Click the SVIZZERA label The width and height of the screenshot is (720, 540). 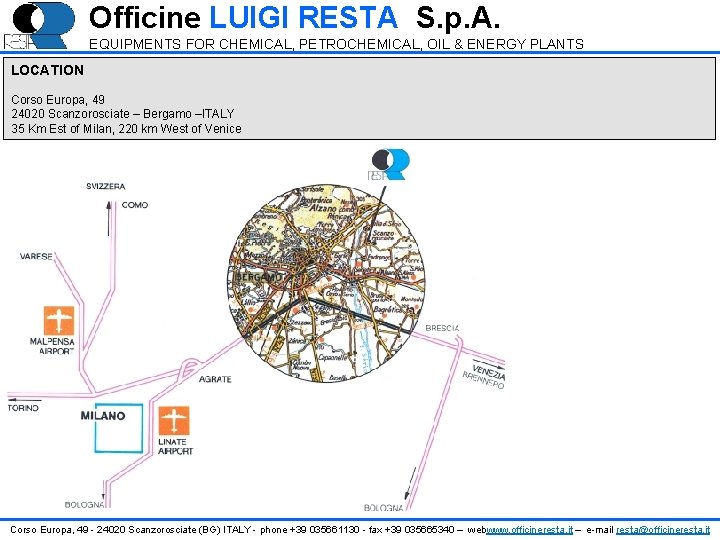(106, 186)
